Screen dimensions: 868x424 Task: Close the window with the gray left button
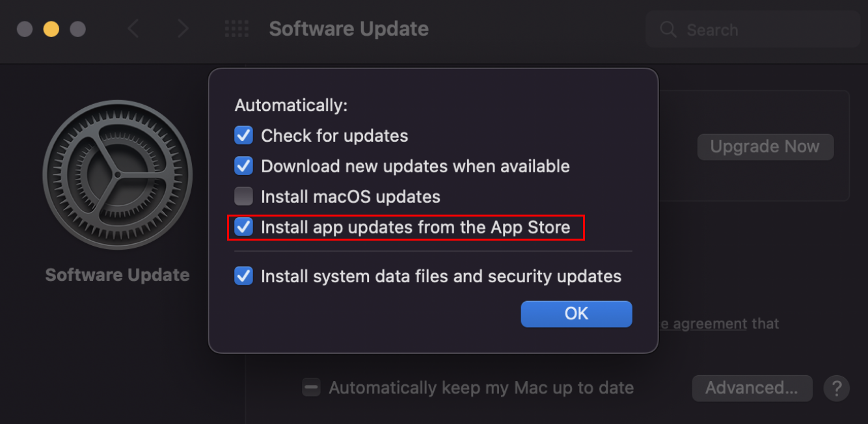[25, 29]
